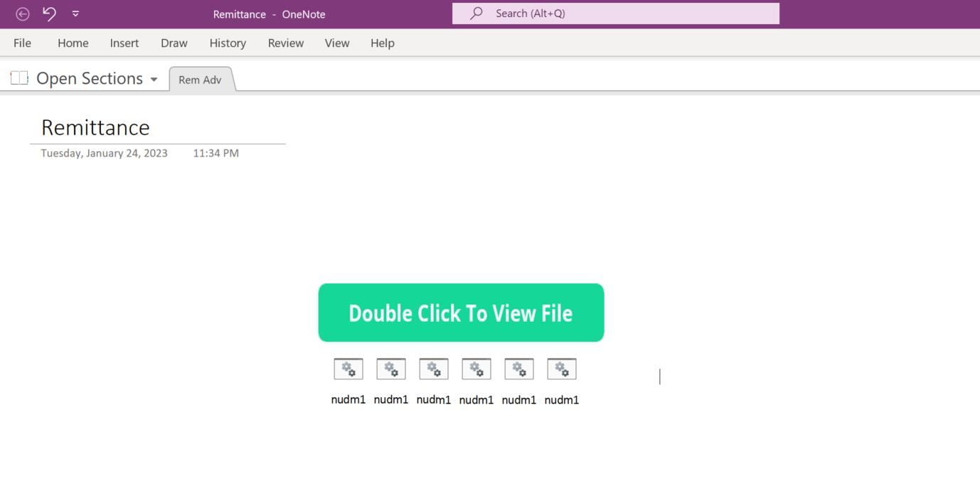
Task: Open the Draw menu
Action: coord(174,43)
